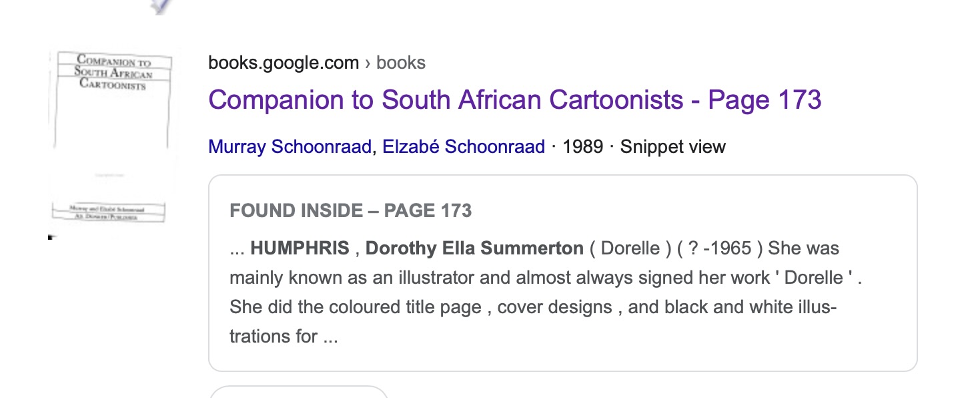980x398 pixels.
Task: Click the bold 'Dorothy Ella Summerton' text
Action: (474, 248)
